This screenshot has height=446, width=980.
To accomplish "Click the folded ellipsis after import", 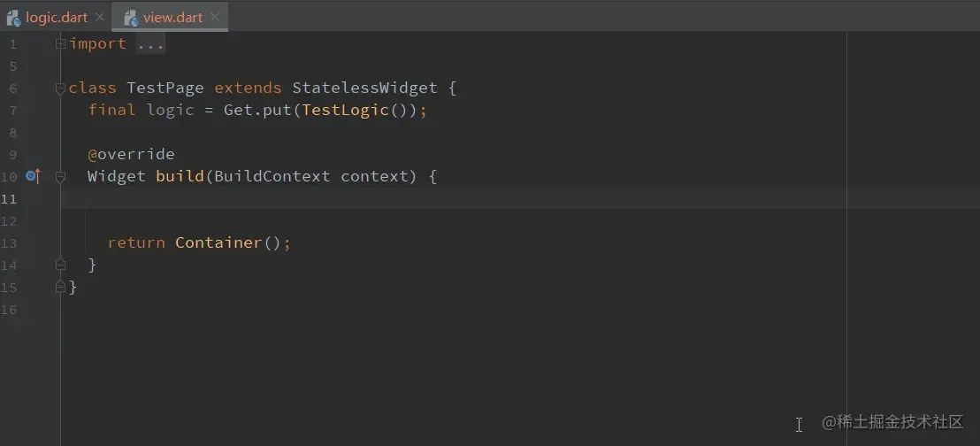I will (150, 44).
